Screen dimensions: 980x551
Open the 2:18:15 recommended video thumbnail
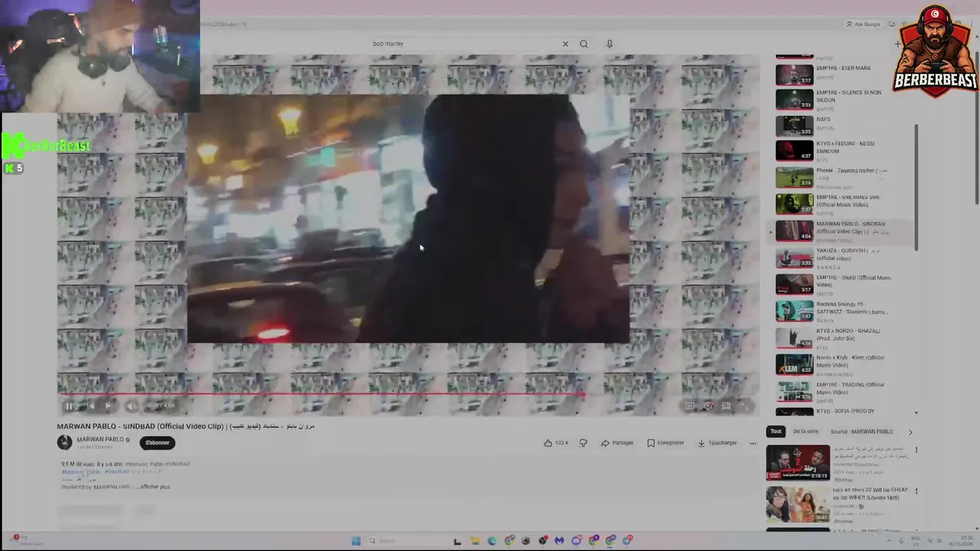point(798,463)
